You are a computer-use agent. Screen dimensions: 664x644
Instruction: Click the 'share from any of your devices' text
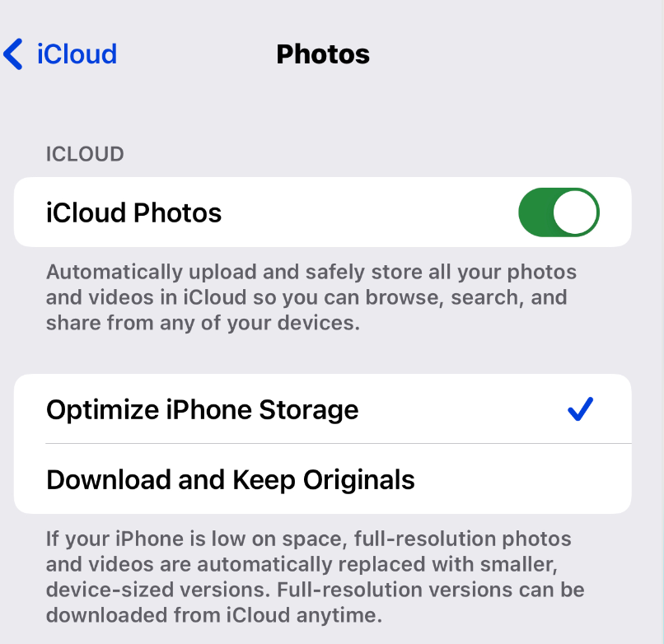click(x=203, y=323)
